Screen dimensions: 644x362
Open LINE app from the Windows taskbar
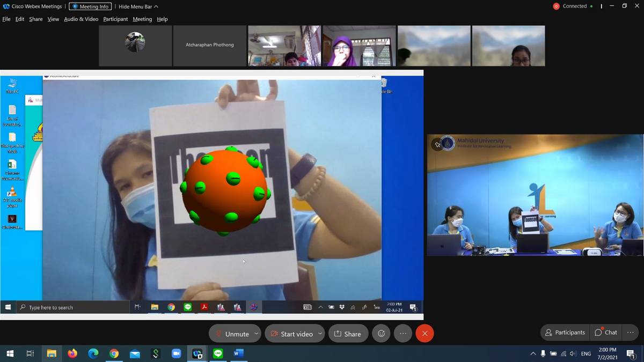[218, 353]
